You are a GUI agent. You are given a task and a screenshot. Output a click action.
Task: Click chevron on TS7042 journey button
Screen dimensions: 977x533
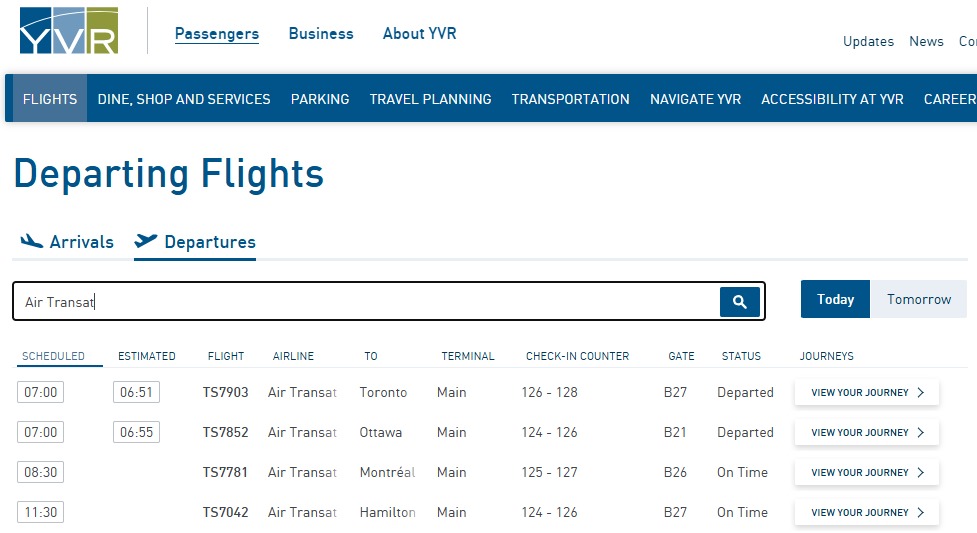(921, 513)
